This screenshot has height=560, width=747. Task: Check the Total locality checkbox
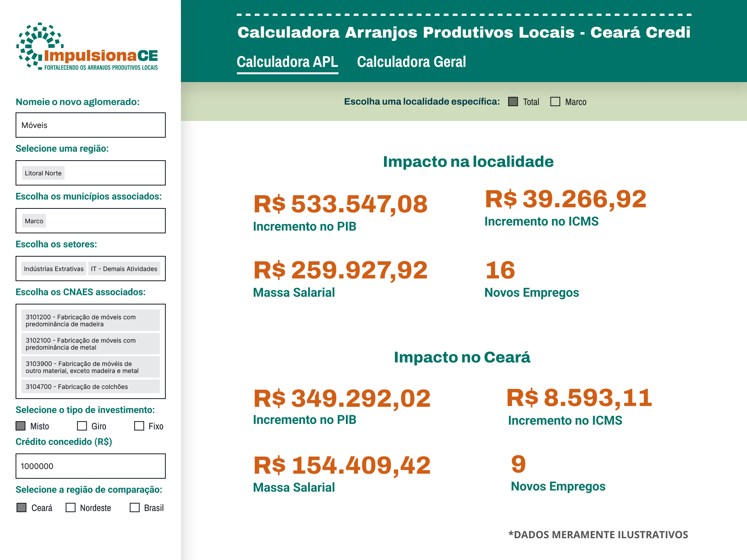coord(513,101)
